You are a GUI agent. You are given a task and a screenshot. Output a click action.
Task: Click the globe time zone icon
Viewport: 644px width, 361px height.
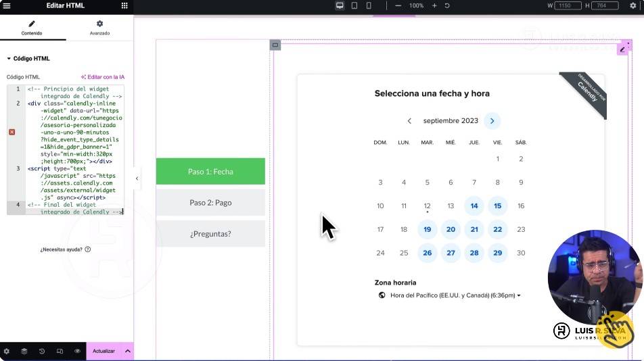[382, 295]
